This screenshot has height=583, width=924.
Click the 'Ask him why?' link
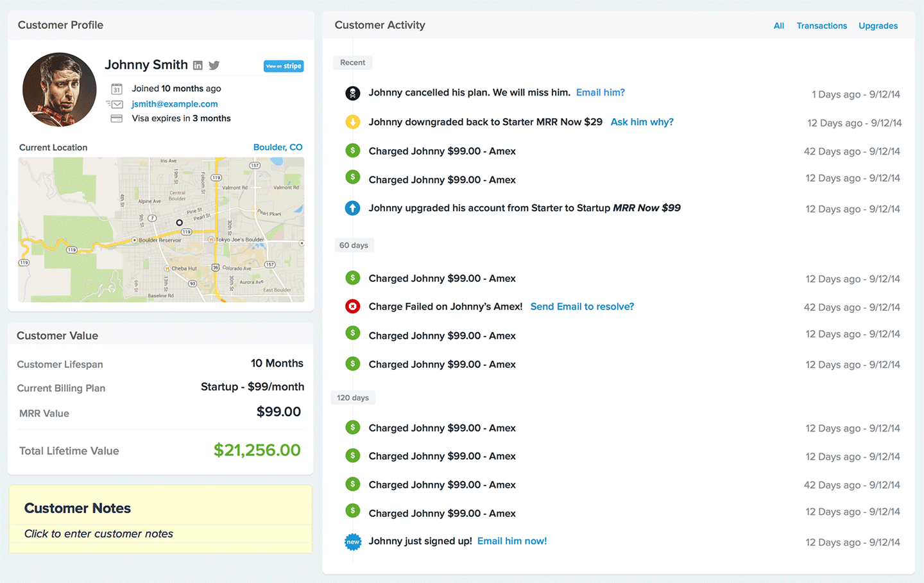pyautogui.click(x=642, y=122)
